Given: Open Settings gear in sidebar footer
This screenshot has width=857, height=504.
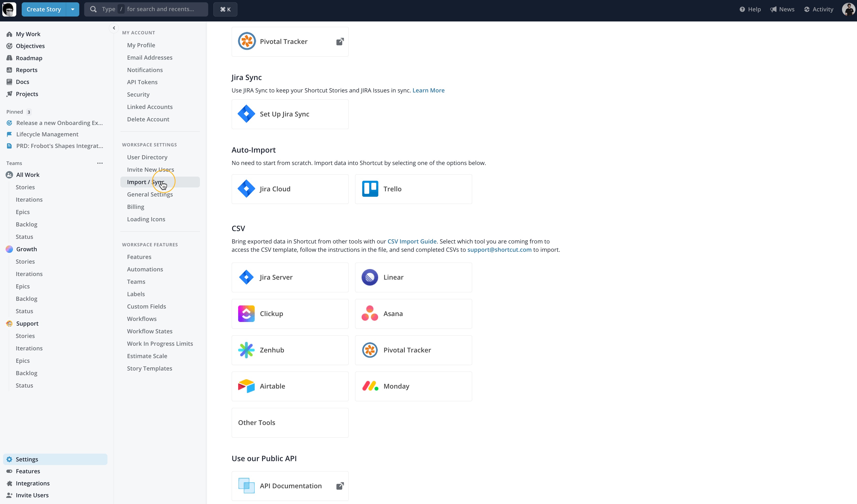Looking at the screenshot, I should pos(55,460).
